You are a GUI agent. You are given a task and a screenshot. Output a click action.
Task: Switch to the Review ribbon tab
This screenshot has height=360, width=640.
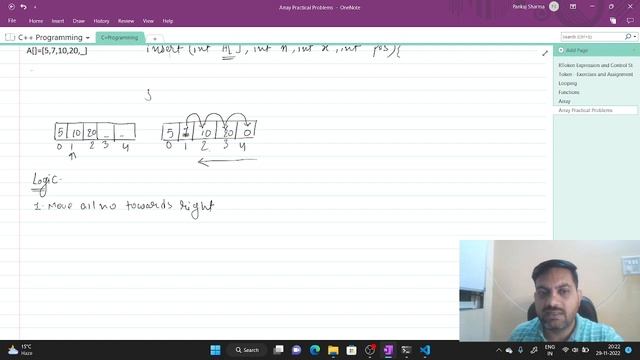point(126,21)
